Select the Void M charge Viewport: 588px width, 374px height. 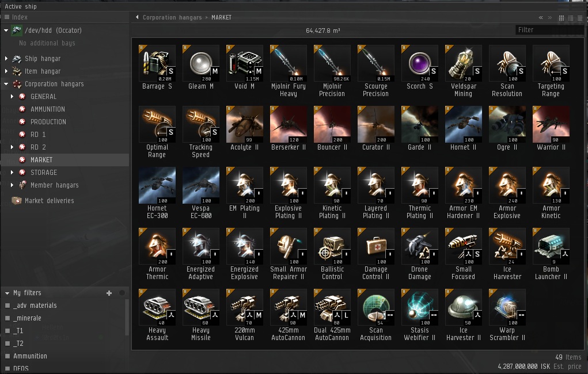click(245, 67)
